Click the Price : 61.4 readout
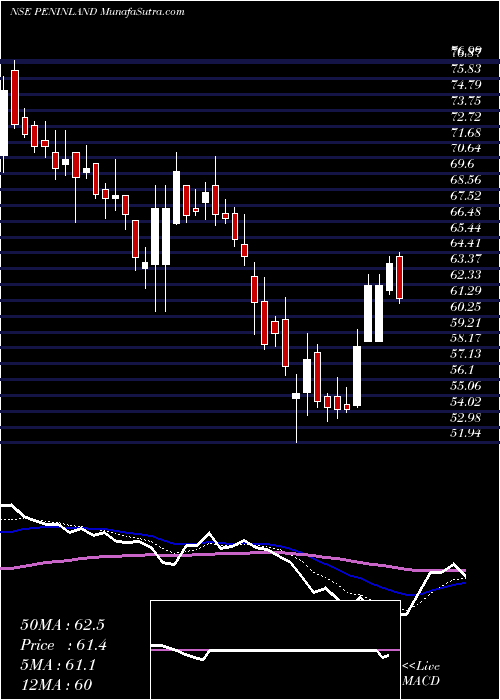 click(63, 645)
